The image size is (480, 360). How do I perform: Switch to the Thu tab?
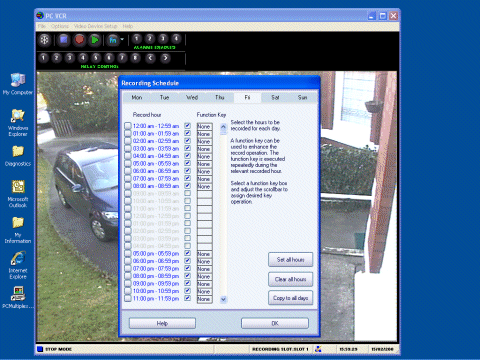point(220,97)
